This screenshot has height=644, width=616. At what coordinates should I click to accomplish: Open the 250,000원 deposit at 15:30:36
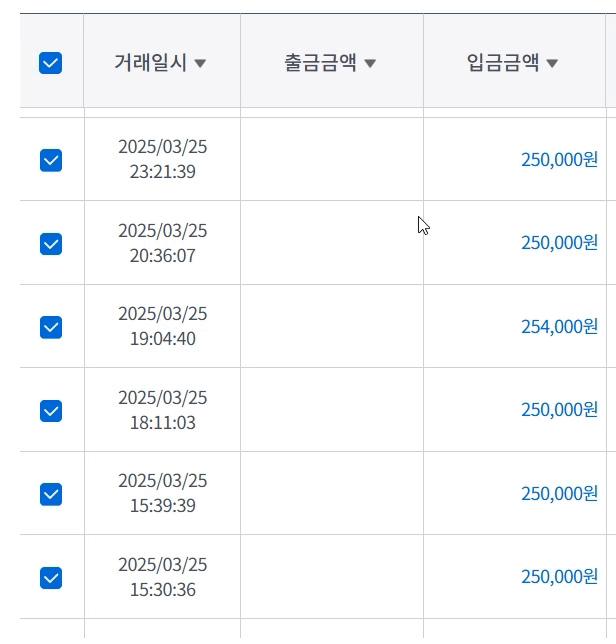[559, 577]
